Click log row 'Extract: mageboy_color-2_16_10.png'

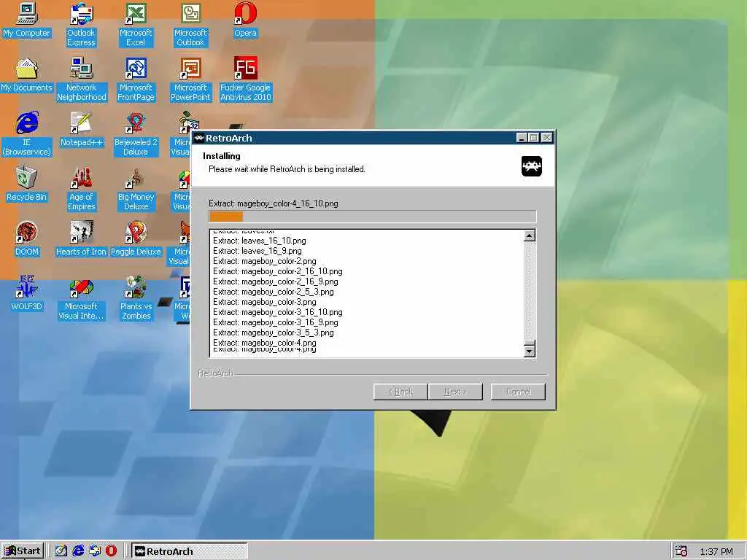(277, 271)
